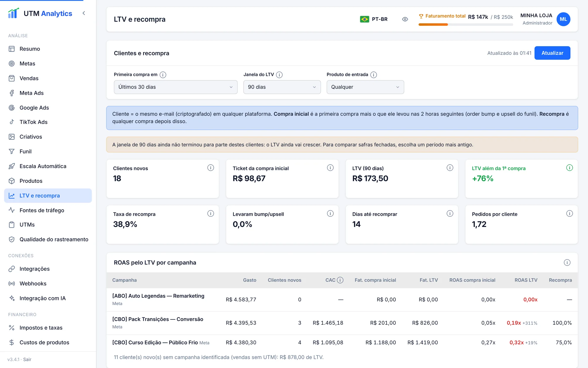Select PT-BR language switcher
The width and height of the screenshot is (588, 368).
click(x=374, y=19)
